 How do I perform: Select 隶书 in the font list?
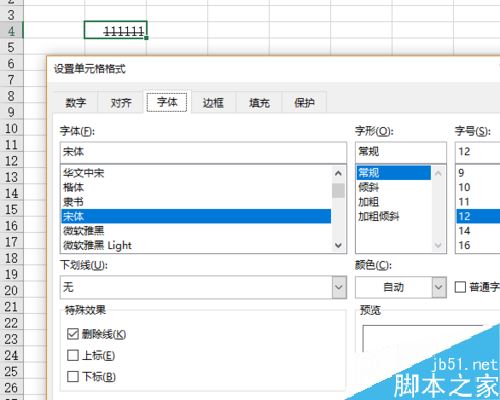point(196,202)
